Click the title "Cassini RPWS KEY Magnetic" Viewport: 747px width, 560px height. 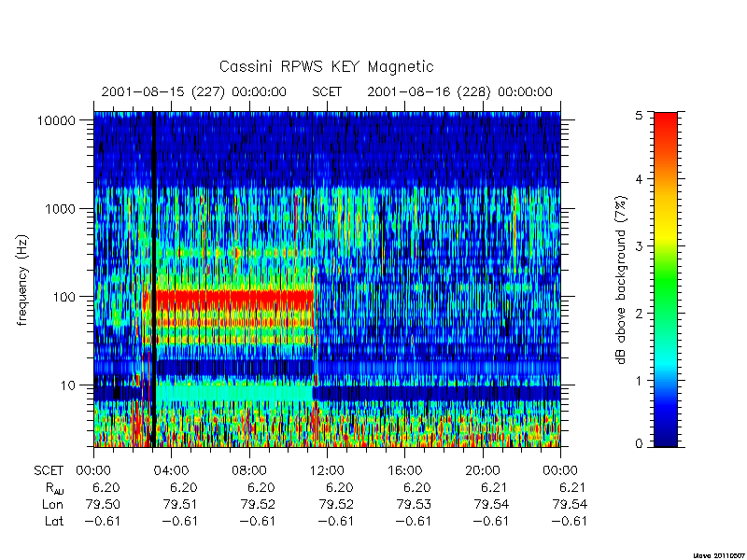(x=326, y=66)
